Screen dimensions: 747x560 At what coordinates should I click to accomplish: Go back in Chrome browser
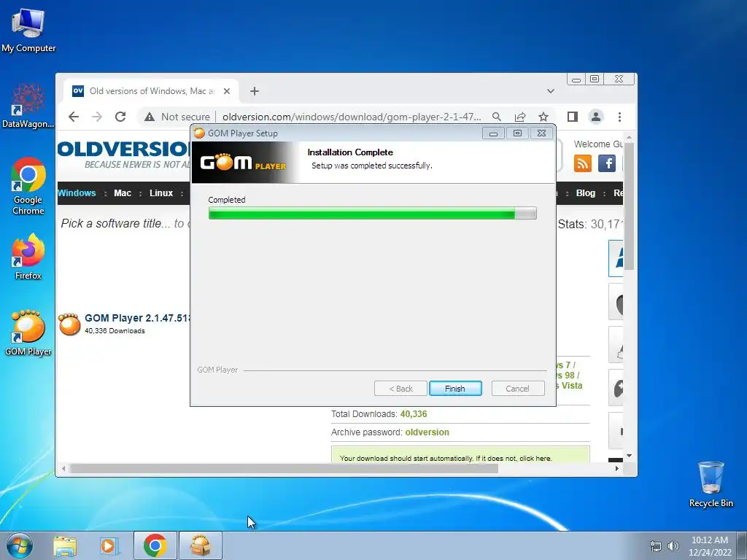coord(74,117)
